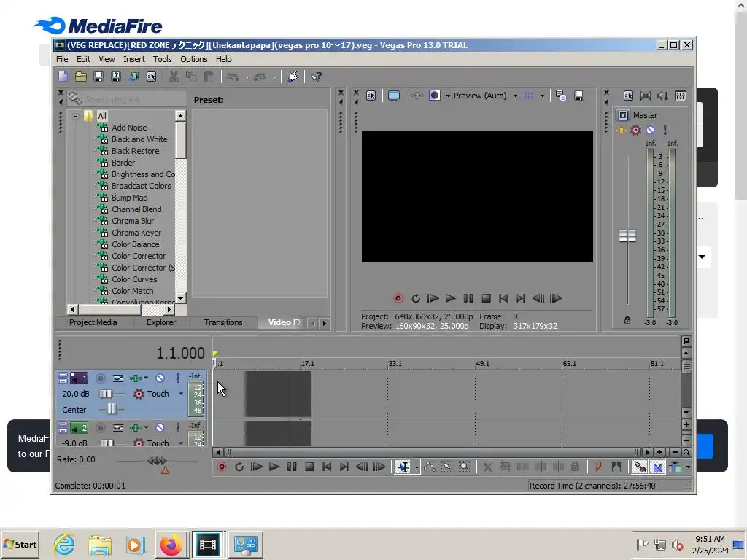
Task: Open Project Video Properties in preview toolbar
Action: (x=371, y=96)
